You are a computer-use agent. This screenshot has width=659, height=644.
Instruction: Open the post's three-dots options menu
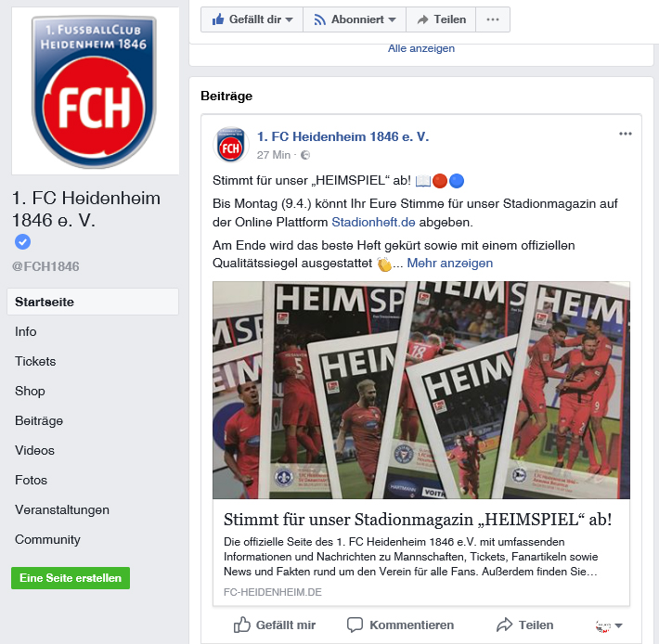[625, 134]
